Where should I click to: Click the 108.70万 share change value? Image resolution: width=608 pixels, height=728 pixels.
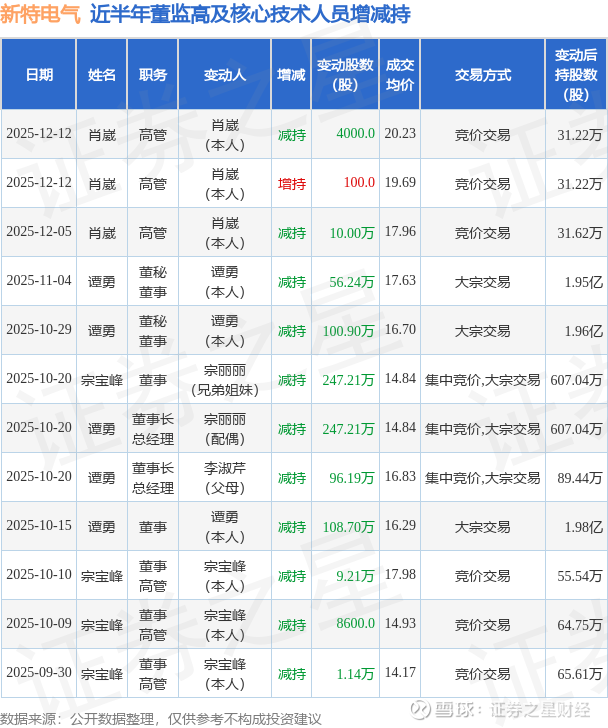tap(349, 527)
